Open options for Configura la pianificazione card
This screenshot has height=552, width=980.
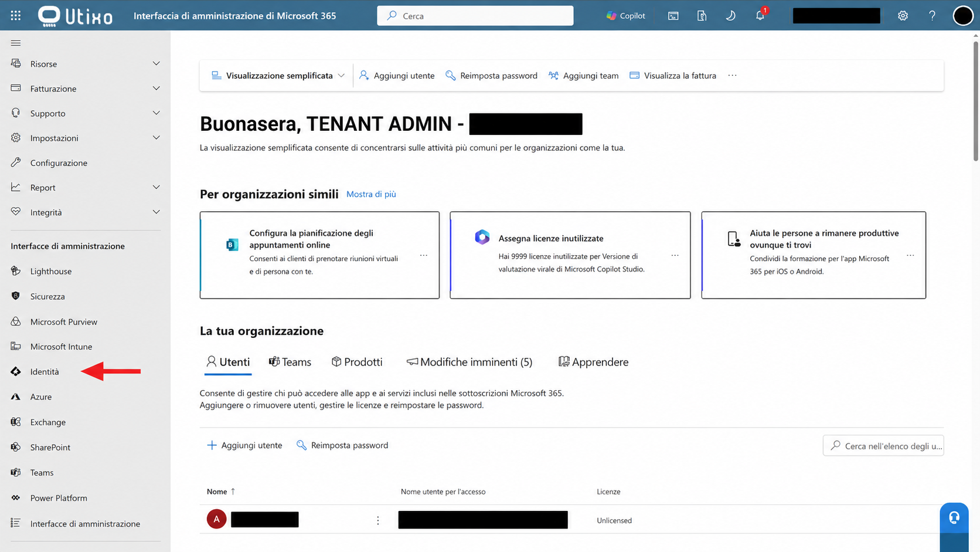[x=424, y=255]
